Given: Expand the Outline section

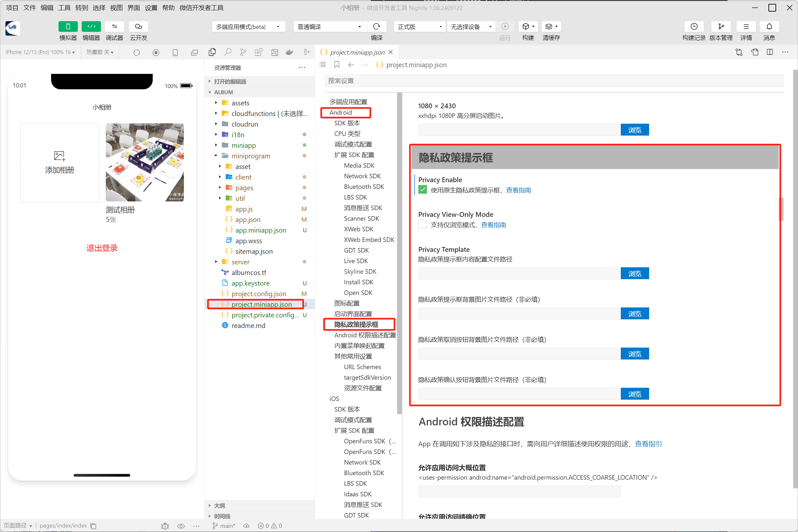Looking at the screenshot, I should (219, 505).
